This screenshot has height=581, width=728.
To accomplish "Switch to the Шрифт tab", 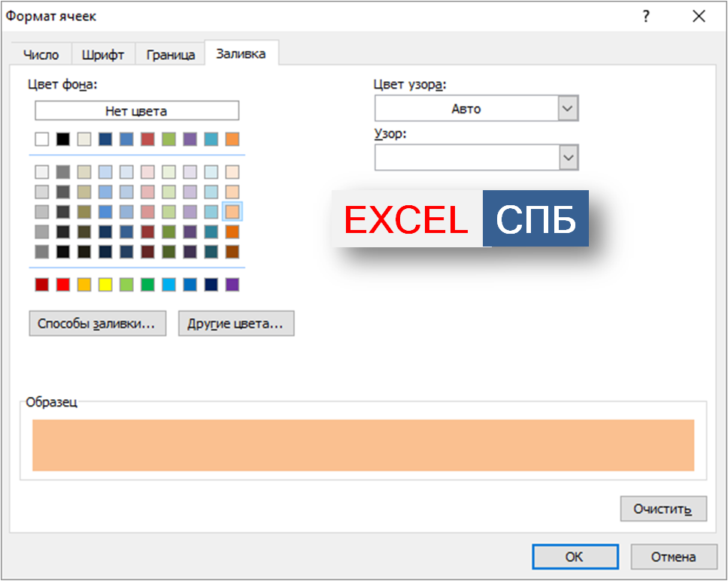I will [103, 55].
